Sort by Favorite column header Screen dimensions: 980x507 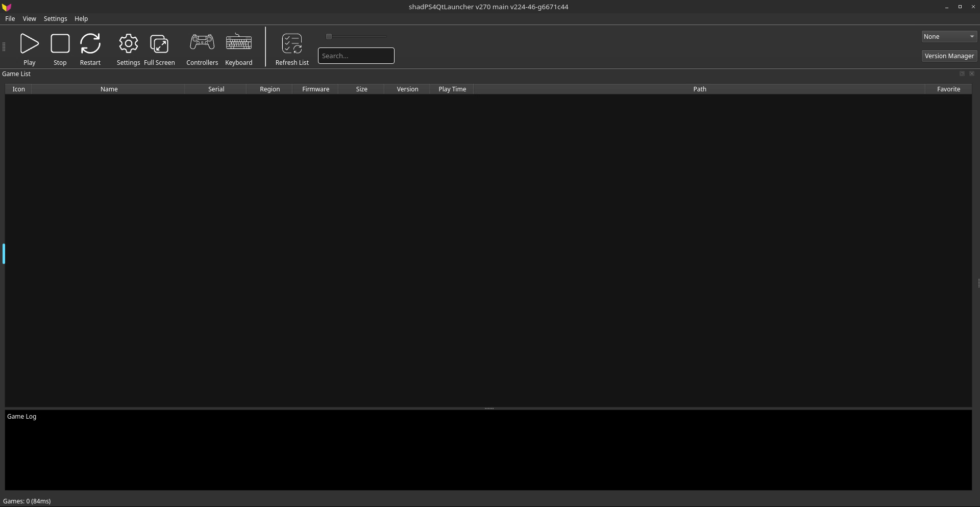click(x=948, y=89)
